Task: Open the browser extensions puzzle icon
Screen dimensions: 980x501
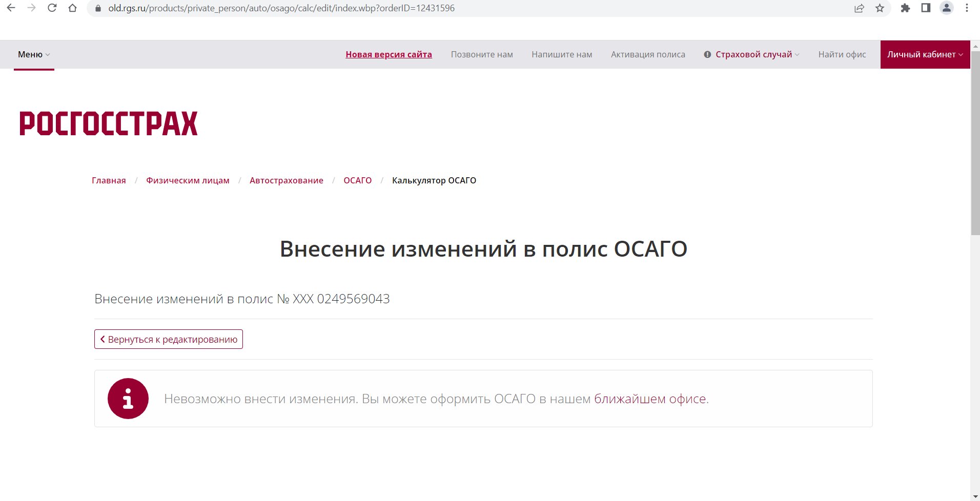Action: click(905, 8)
